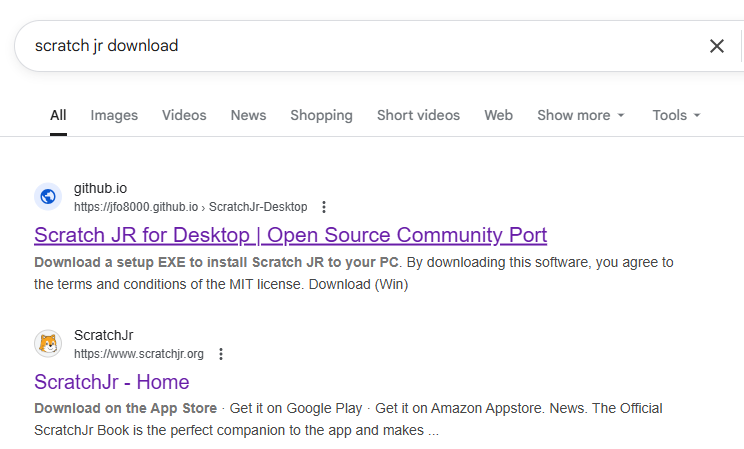Switch to the Short videos tab
744x449 pixels.
click(x=418, y=115)
